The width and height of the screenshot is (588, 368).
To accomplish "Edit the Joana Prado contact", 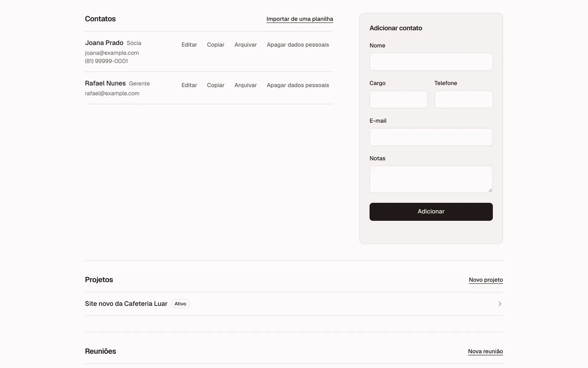I will 189,45.
